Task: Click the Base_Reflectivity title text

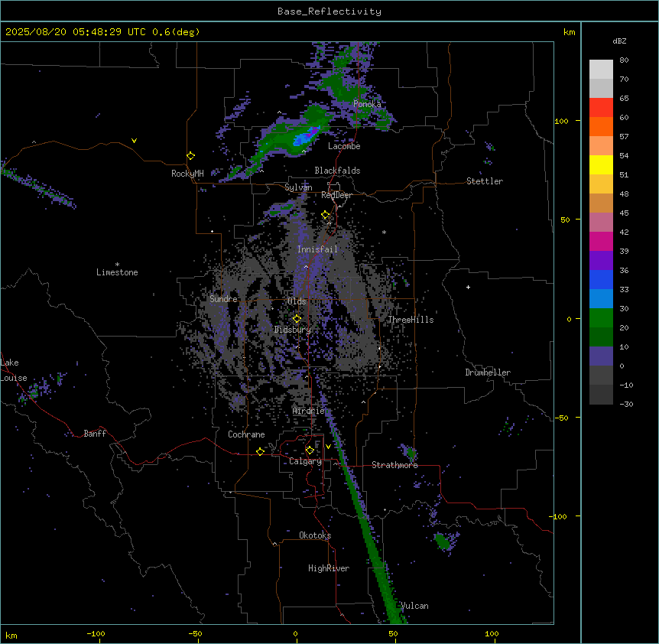Action: coord(329,11)
